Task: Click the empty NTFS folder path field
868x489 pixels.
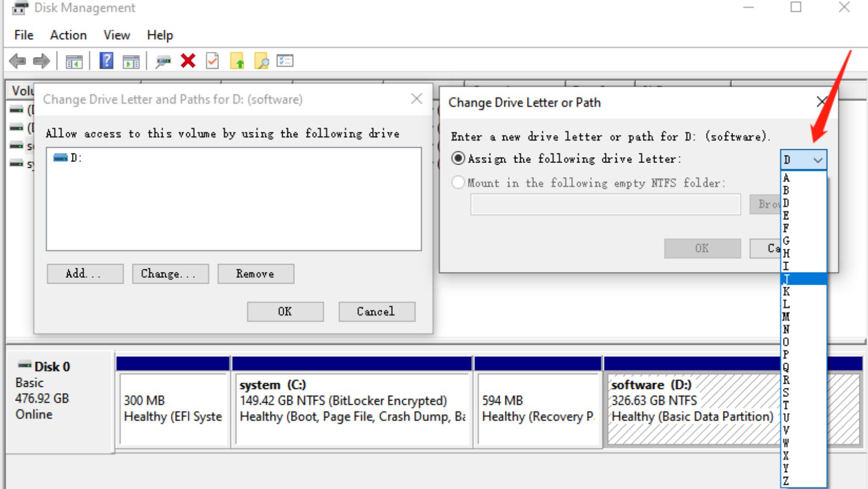Action: tap(605, 204)
